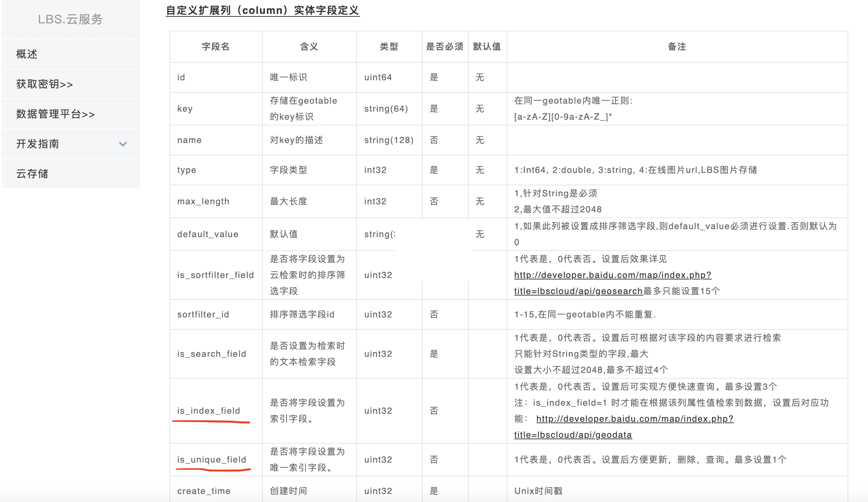Click the 自定义扩展列（column）实体字段定义 heading
This screenshot has width=868, height=502.
263,10
